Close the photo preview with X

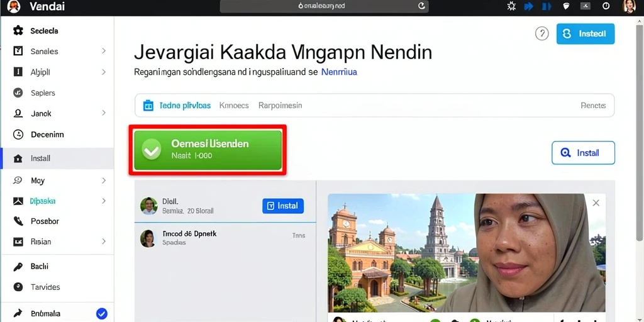pyautogui.click(x=596, y=203)
